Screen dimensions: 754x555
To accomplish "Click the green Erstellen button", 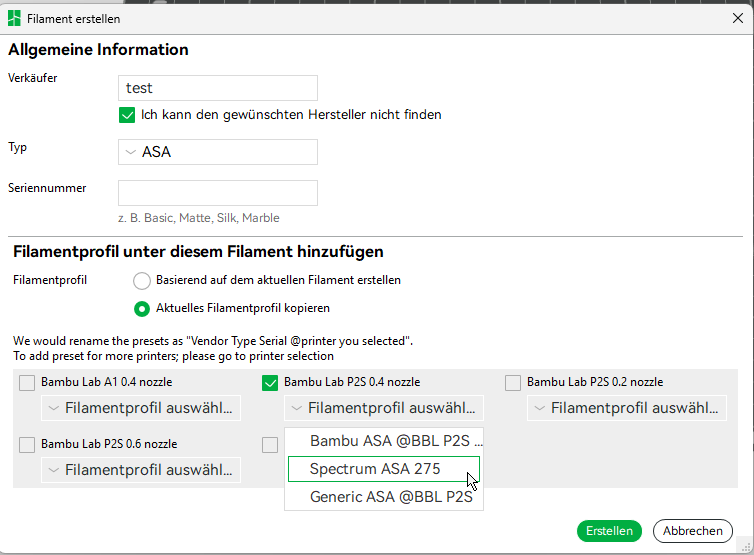I will coord(610,531).
